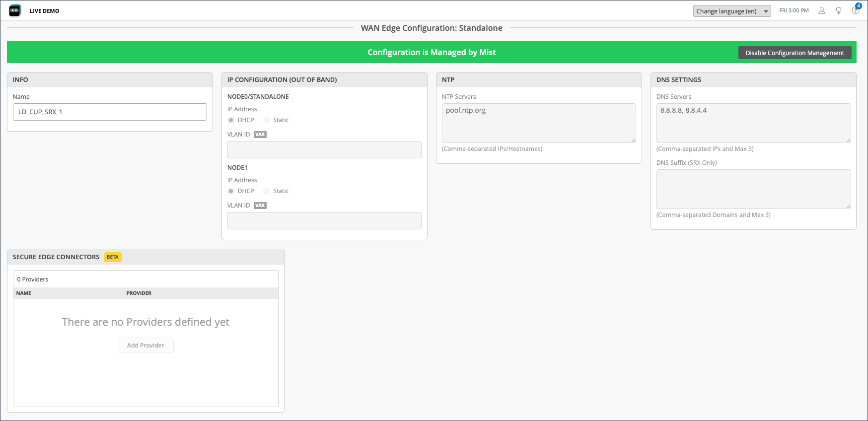Click the DNS Suffix text area
868x421 pixels.
[753, 189]
